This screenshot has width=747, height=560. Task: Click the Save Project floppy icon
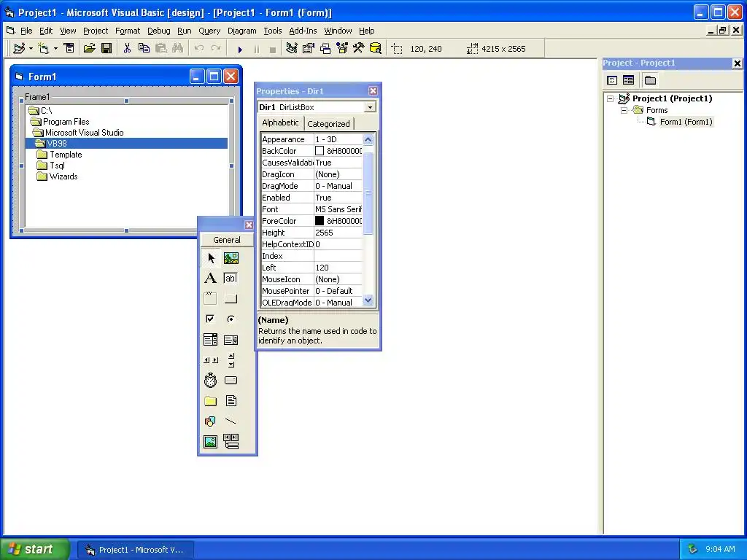(x=107, y=49)
